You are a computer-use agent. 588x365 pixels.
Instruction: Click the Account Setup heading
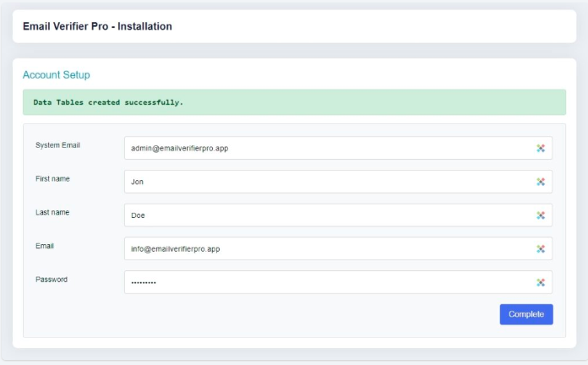coord(56,75)
